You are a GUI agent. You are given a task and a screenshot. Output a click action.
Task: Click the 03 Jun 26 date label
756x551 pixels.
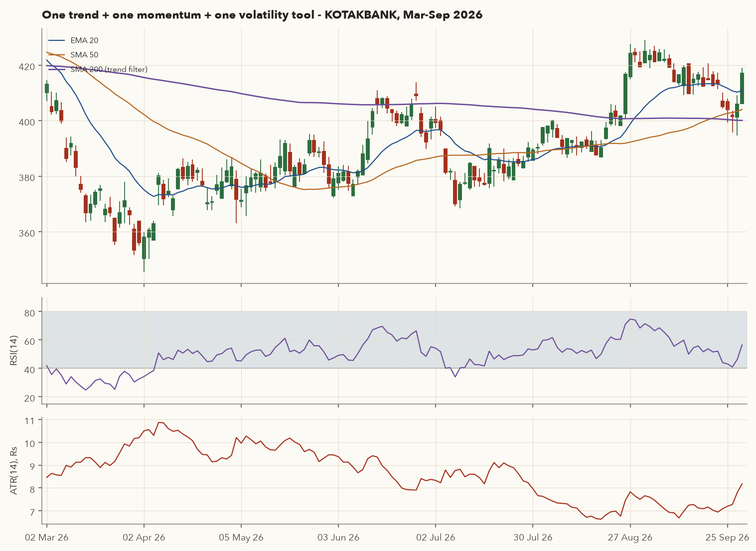coord(338,538)
